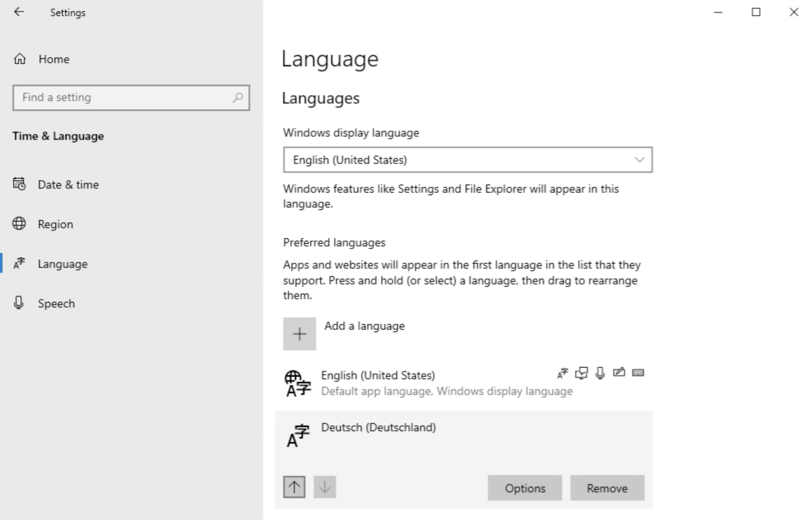Click the display language monitor icon for English
Viewport: 812px width, 520px height.
581,373
